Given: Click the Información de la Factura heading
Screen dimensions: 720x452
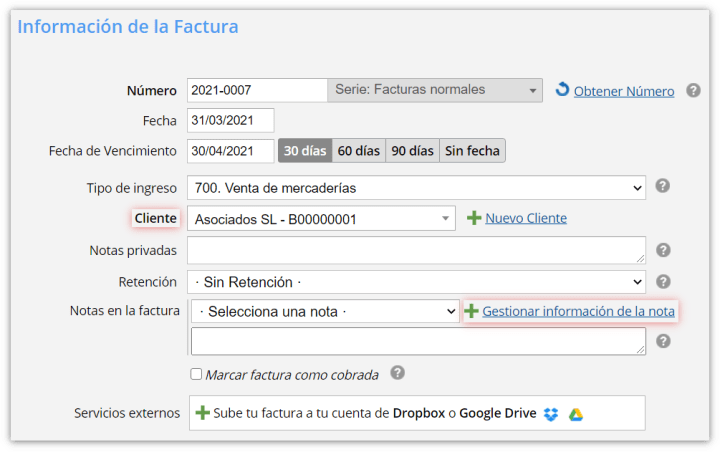Looking at the screenshot, I should point(128,27).
